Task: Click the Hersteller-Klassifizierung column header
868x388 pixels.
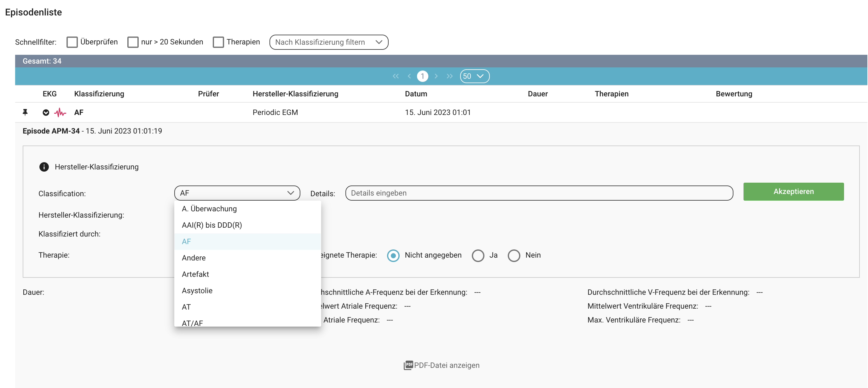Action: 295,94
